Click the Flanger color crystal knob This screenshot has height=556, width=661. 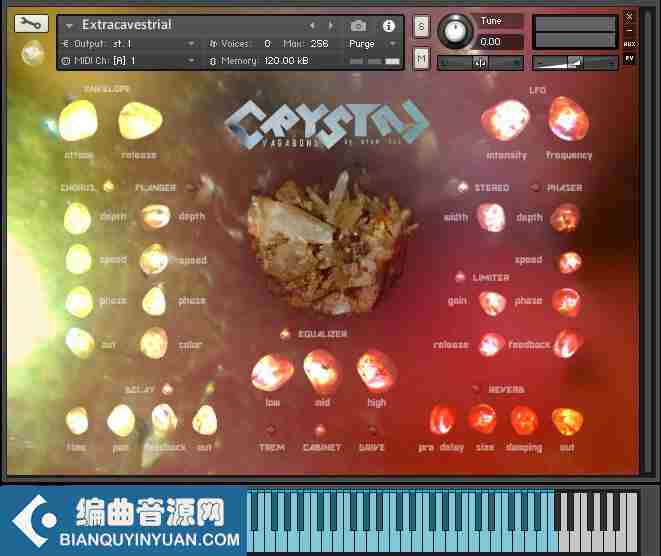pos(154,344)
